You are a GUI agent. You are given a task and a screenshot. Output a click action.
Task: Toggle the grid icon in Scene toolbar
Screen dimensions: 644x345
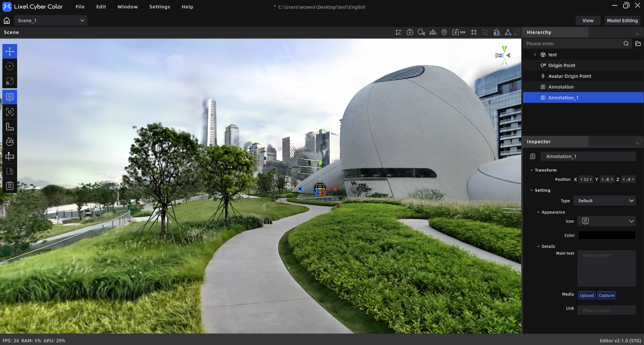(474, 32)
